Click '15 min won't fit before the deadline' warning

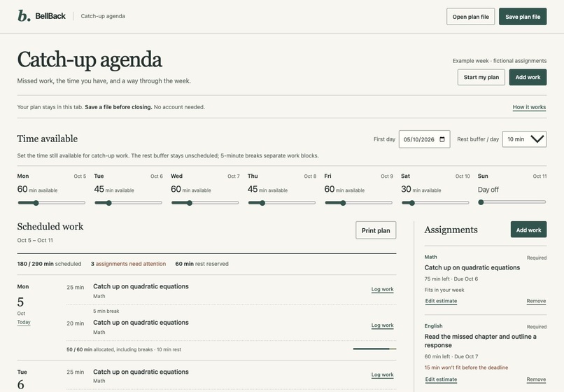pyautogui.click(x=466, y=367)
